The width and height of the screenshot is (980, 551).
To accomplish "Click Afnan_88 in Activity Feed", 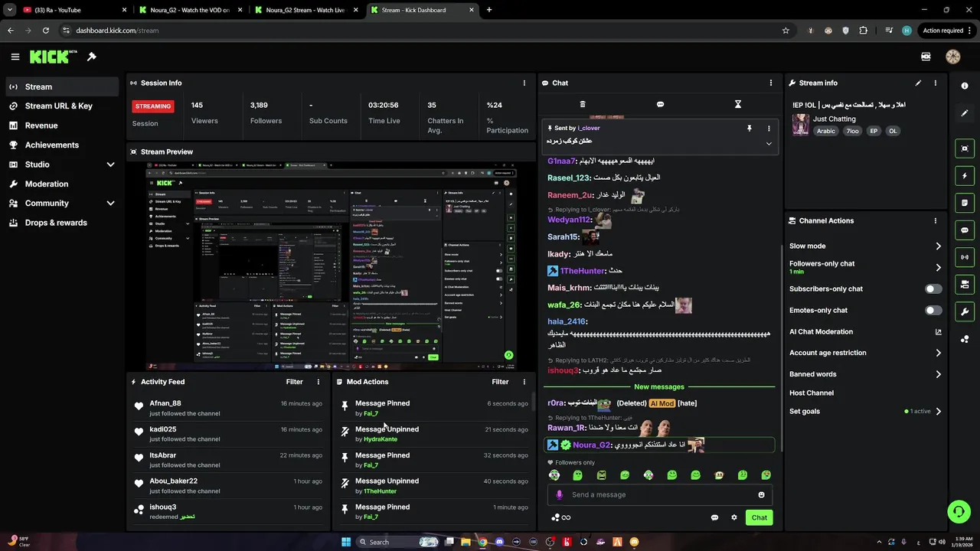I will click(x=165, y=403).
